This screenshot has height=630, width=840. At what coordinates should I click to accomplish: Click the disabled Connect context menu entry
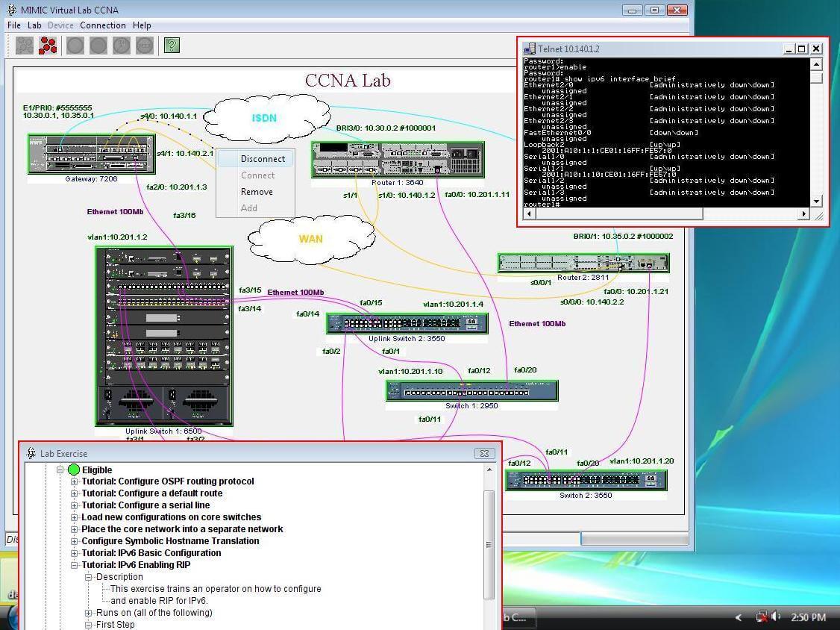256,175
